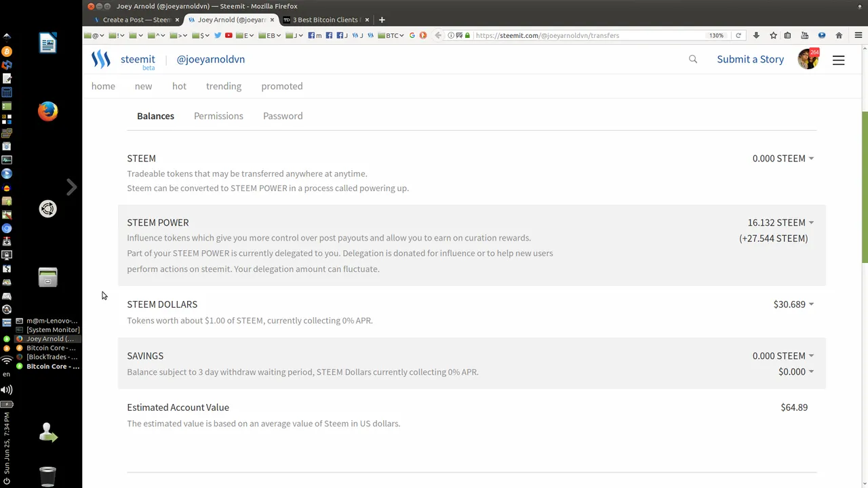Open the trending posts link
This screenshot has height=488, width=868.
[224, 86]
